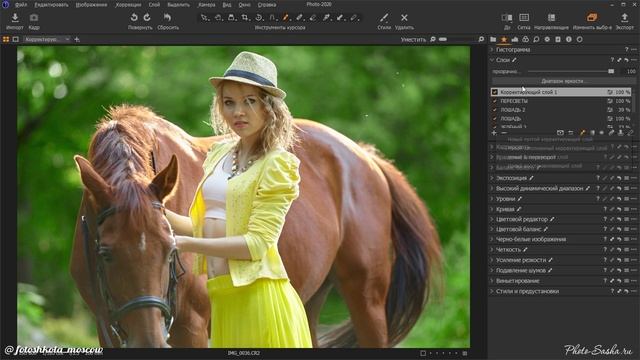Expand the Цветовой баланс panel
This screenshot has height=360, width=640.
pos(492,229)
